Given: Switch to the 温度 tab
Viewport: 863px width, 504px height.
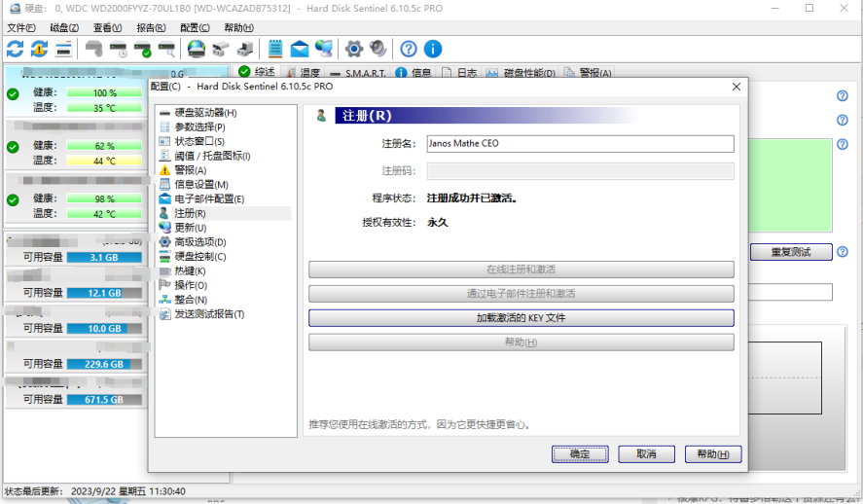Looking at the screenshot, I should tap(304, 73).
